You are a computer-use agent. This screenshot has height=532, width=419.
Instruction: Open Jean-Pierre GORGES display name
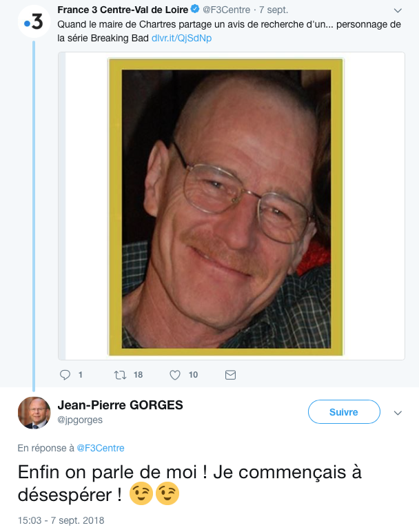[x=120, y=405]
